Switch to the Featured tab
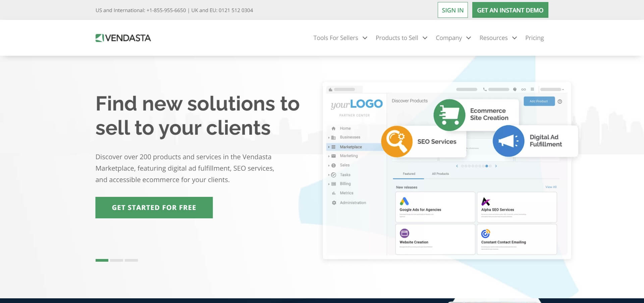This screenshot has width=644, height=303. tap(409, 174)
